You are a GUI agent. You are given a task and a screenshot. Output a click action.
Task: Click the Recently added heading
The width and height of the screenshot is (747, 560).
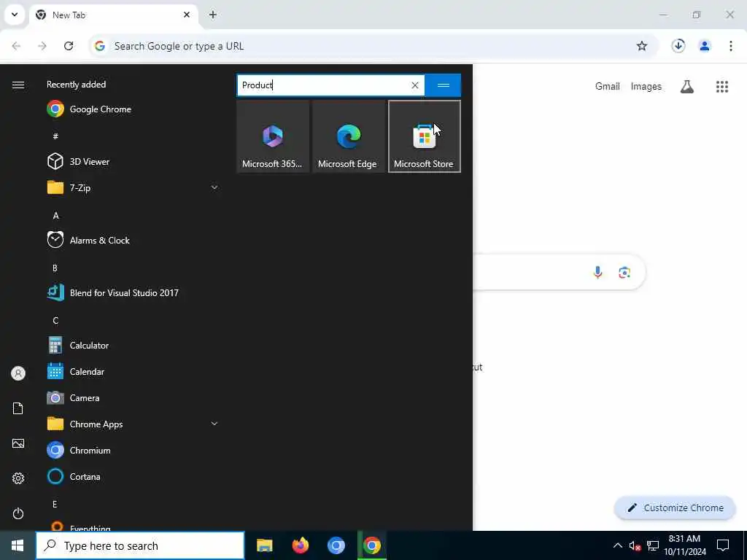pos(76,85)
